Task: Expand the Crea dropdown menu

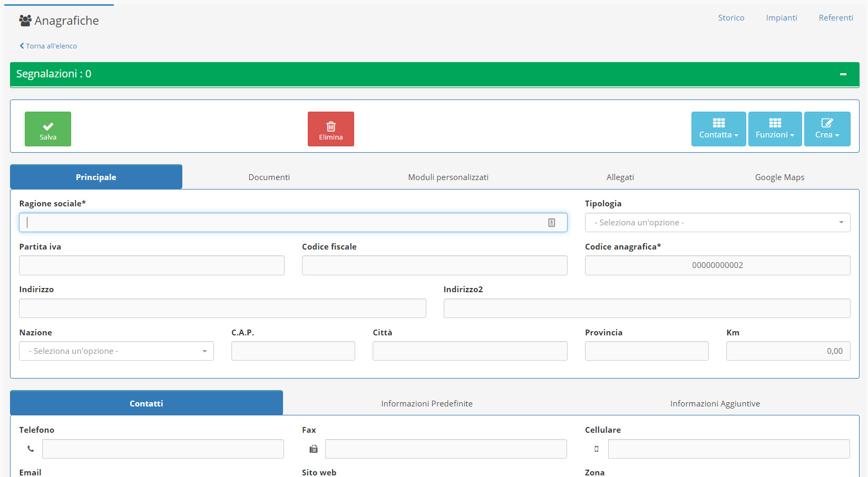Action: pyautogui.click(x=827, y=129)
